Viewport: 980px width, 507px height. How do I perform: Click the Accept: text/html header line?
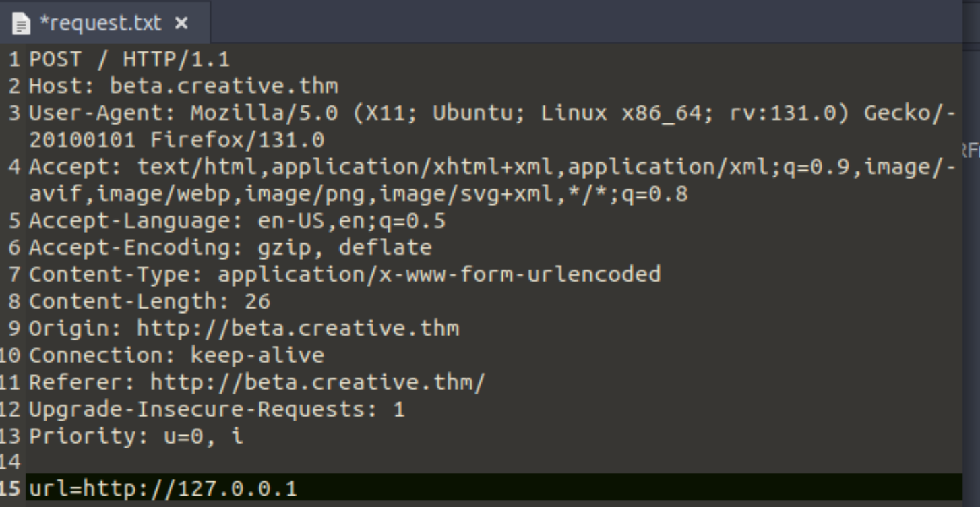coord(492,167)
